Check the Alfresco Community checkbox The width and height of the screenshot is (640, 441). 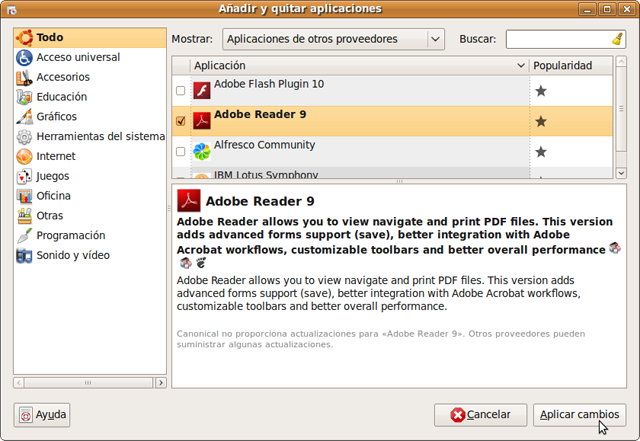(181, 151)
